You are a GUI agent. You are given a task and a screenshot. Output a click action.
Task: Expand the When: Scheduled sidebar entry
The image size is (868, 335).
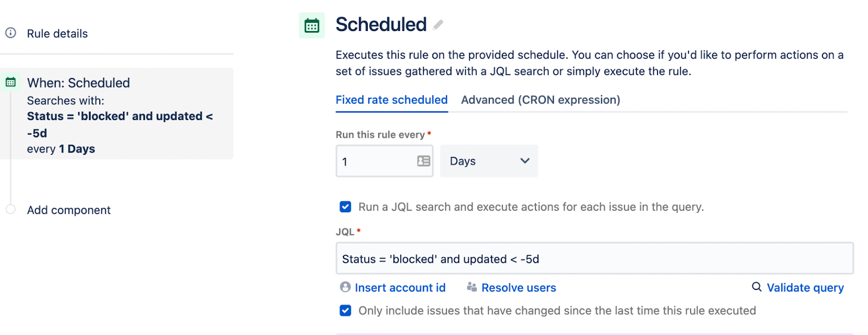[x=79, y=83]
